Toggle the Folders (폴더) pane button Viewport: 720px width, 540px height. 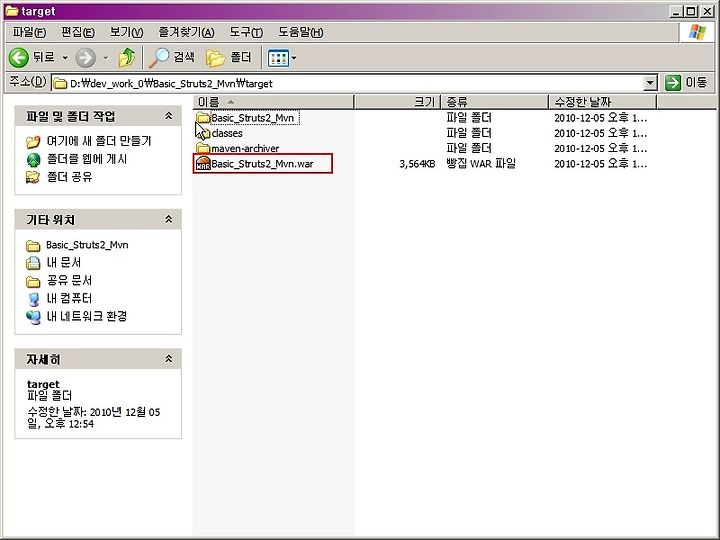tap(229, 57)
